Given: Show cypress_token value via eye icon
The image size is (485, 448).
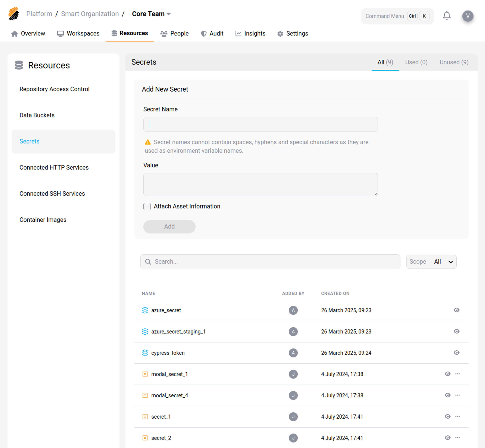Looking at the screenshot, I should [x=456, y=352].
